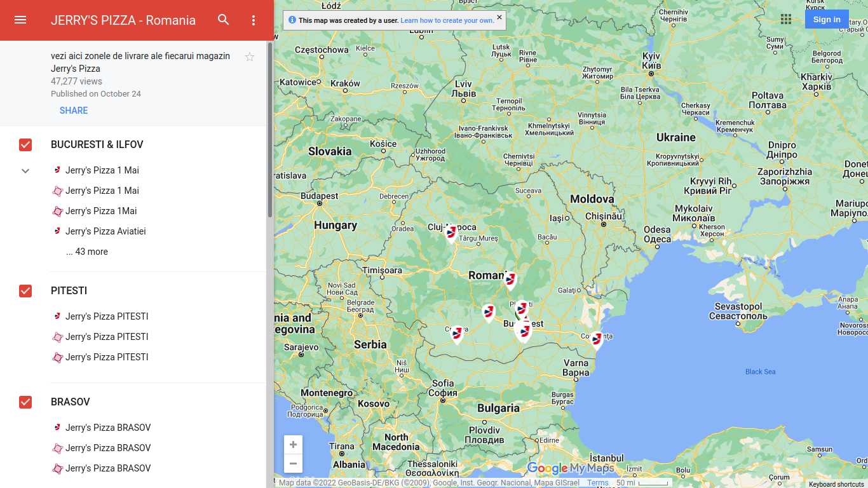
Task: Open 'Learn how to create your own' link
Action: tap(447, 20)
